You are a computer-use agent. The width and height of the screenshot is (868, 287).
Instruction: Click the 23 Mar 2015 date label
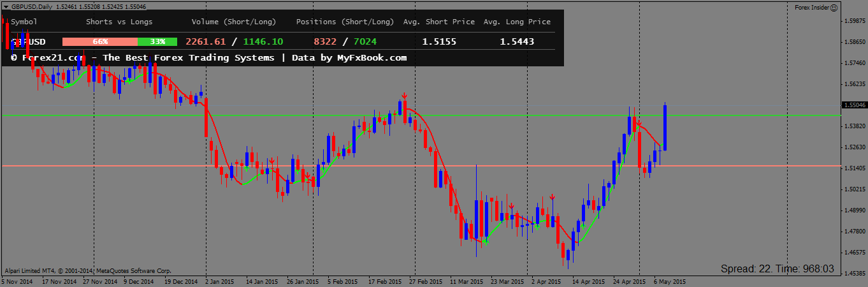[507, 281]
